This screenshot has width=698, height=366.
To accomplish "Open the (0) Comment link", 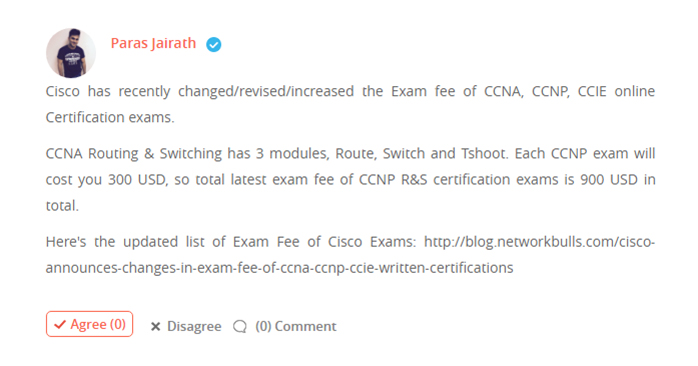I will click(296, 326).
